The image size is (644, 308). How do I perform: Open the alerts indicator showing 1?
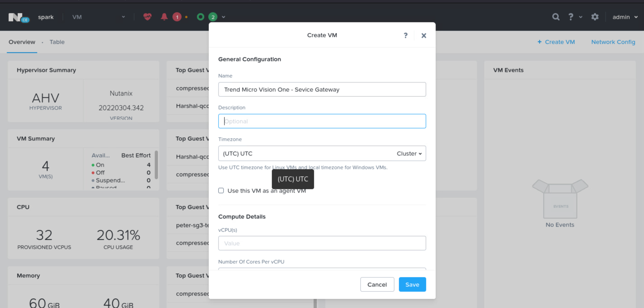click(177, 17)
